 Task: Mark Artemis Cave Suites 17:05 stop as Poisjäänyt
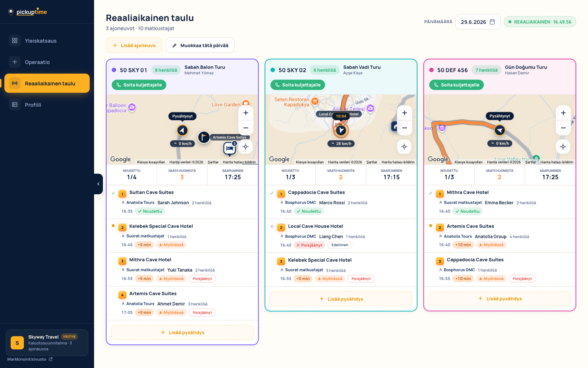pos(202,312)
